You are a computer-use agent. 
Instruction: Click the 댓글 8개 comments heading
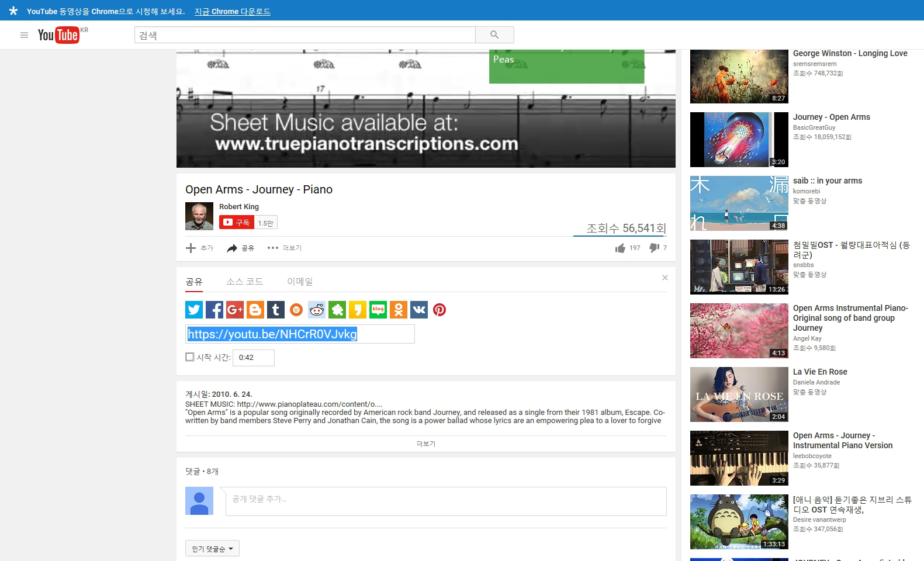pos(202,471)
